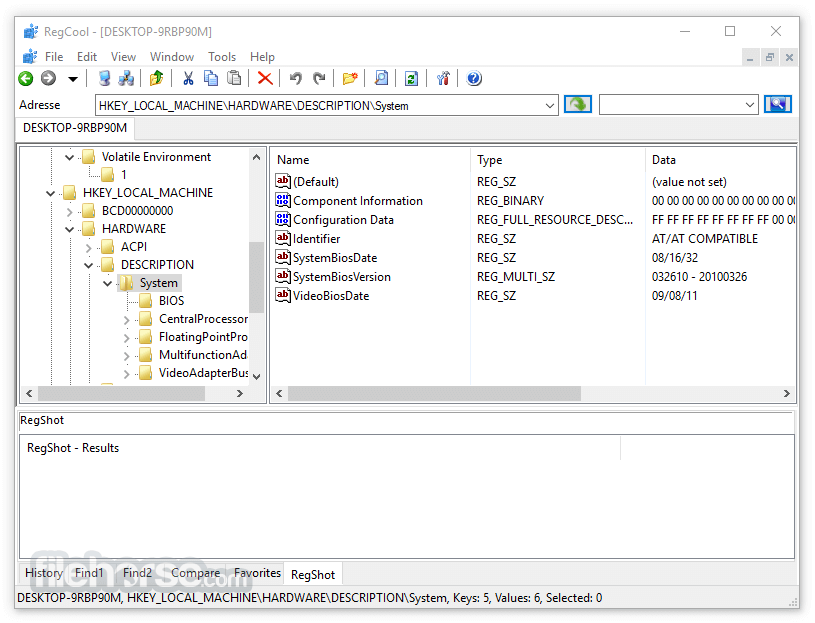Restore the inner MDI window
815x623 pixels.
click(x=769, y=57)
